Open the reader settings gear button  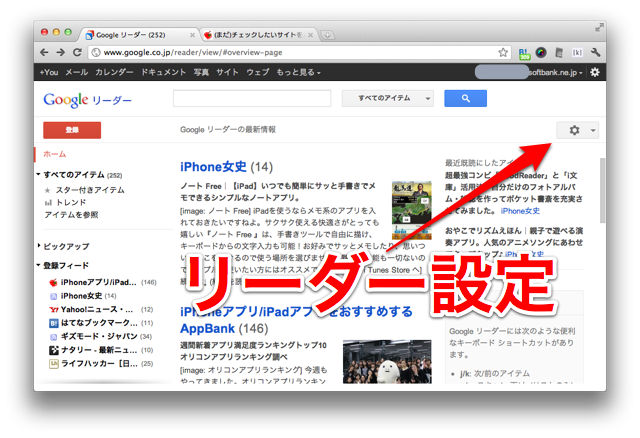[x=578, y=130]
